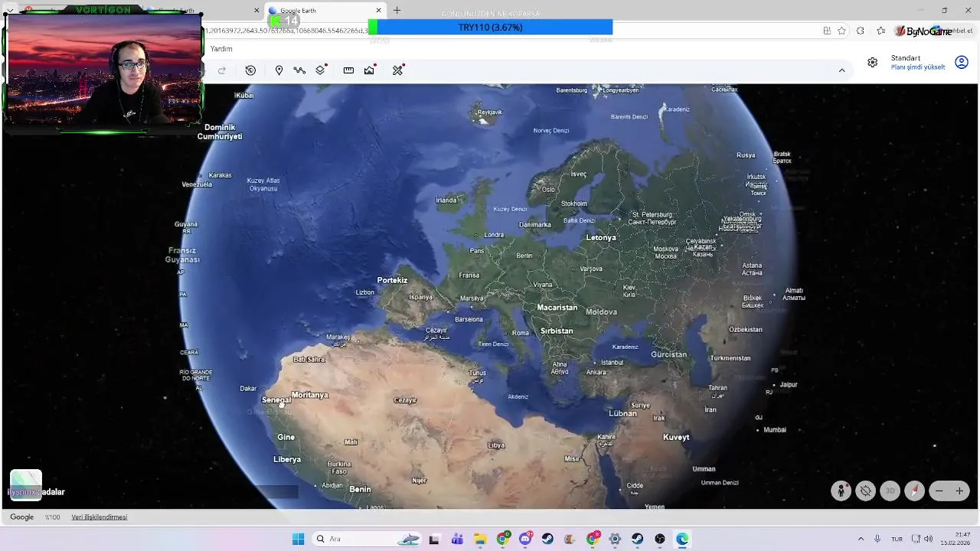The height and width of the screenshot is (551, 980).
Task: Open 'Veri ilişkilendirmesi' data attribution link
Action: [100, 517]
